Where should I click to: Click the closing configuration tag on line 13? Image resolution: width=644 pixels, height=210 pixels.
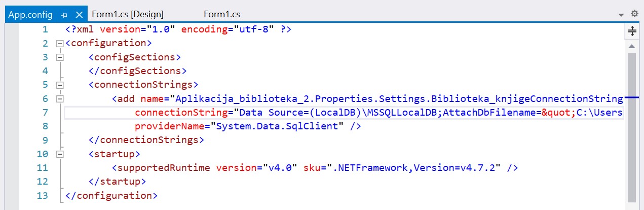pyautogui.click(x=111, y=195)
